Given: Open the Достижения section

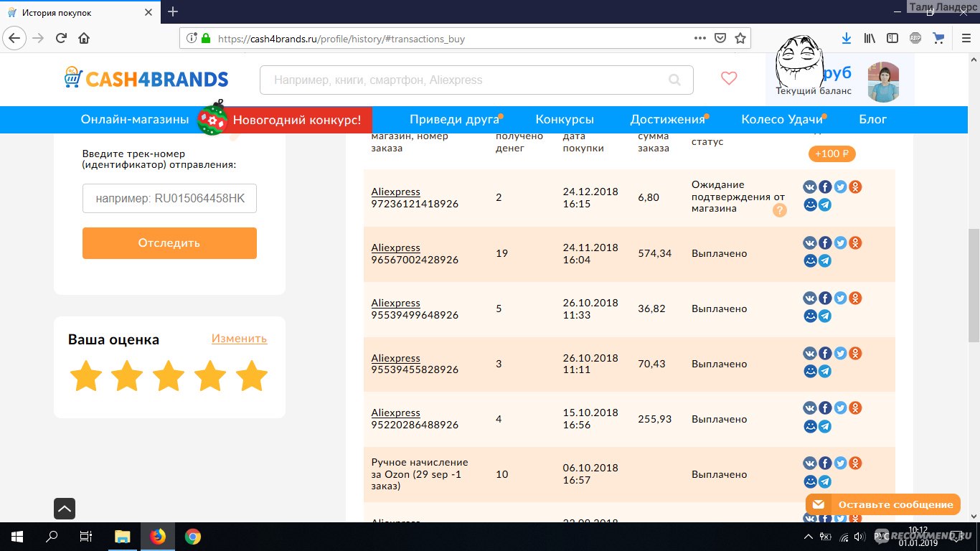Looking at the screenshot, I should pyautogui.click(x=667, y=120).
